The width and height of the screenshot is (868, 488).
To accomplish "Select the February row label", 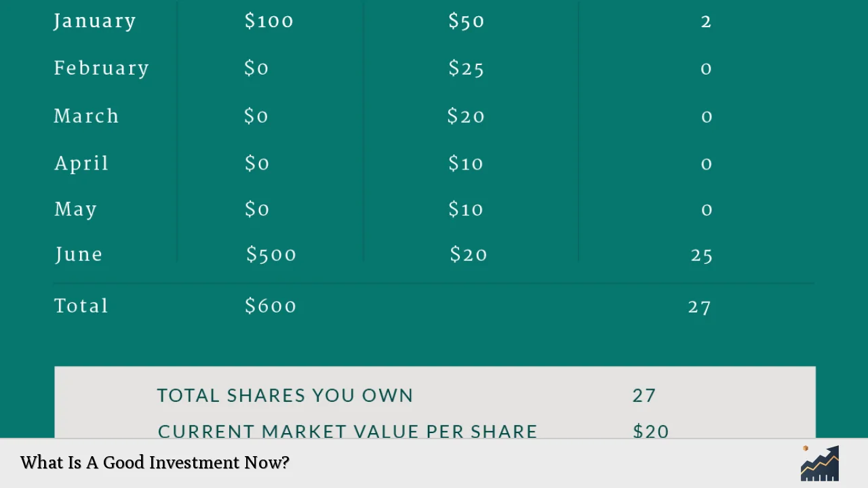I will (x=102, y=68).
